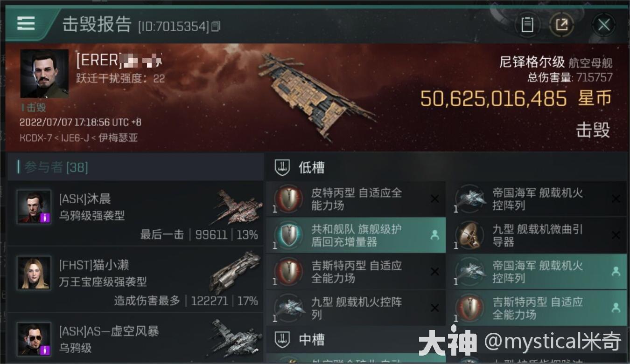Click the 共和舰队 旗舰级护盾回充增量器 shield icon
Screen dimensions: 630x364
[x=288, y=235]
